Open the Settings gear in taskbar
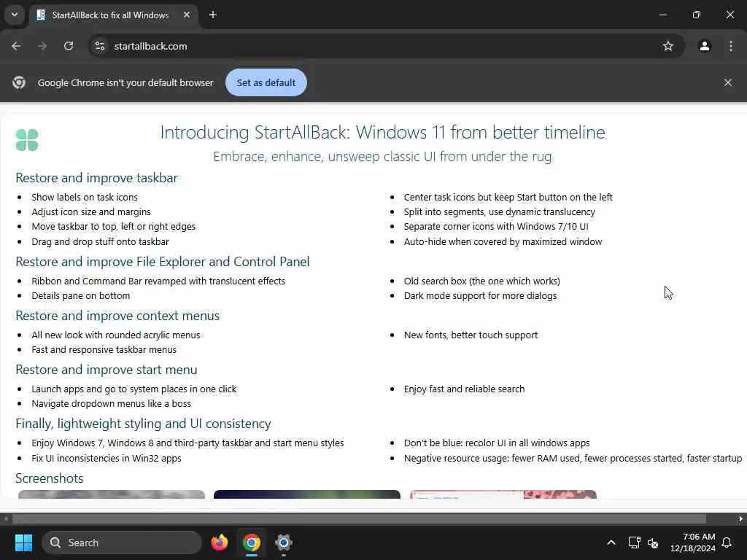The width and height of the screenshot is (747, 560). pos(284,542)
